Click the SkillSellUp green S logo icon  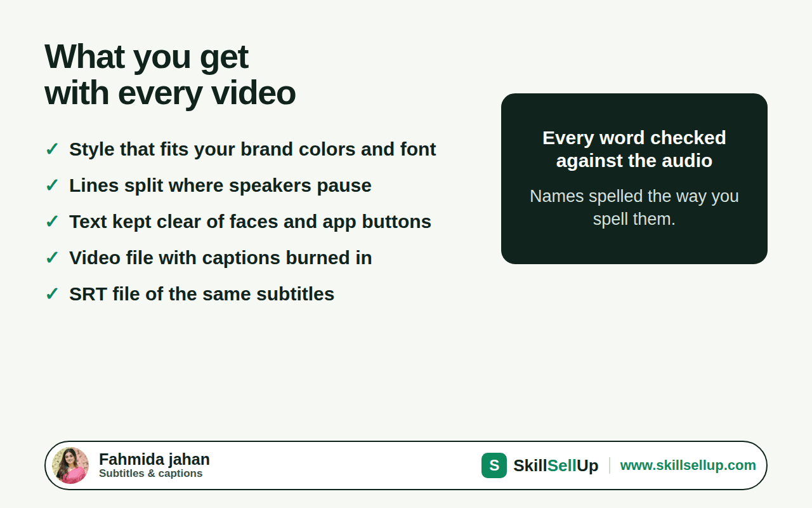(x=494, y=465)
